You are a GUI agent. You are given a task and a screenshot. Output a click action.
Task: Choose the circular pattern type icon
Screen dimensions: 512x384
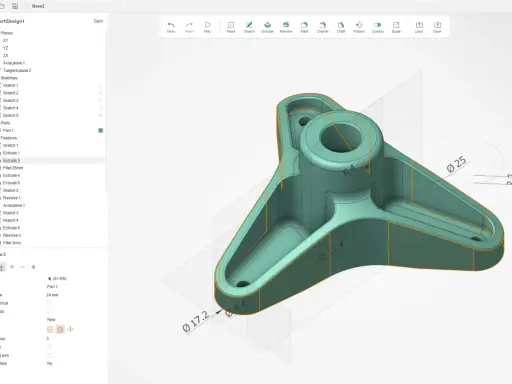click(x=60, y=329)
